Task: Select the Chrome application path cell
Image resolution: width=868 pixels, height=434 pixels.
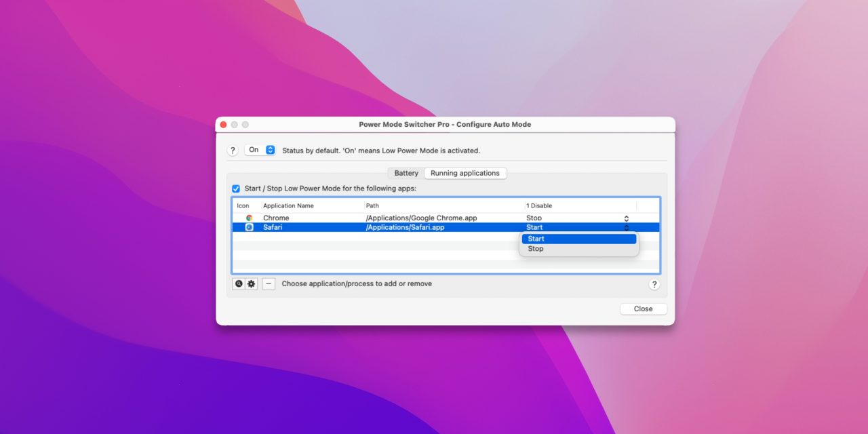Action: pos(421,218)
